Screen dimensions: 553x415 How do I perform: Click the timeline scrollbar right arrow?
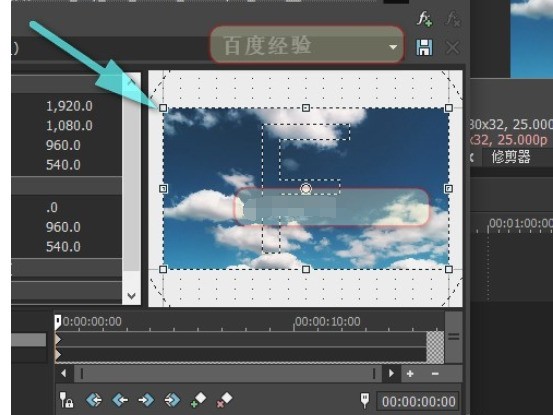coord(391,373)
